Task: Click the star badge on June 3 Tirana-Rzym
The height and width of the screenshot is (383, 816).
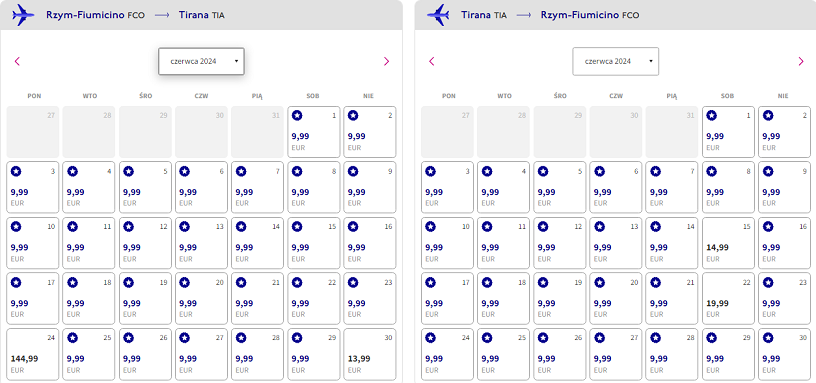Action: click(431, 171)
